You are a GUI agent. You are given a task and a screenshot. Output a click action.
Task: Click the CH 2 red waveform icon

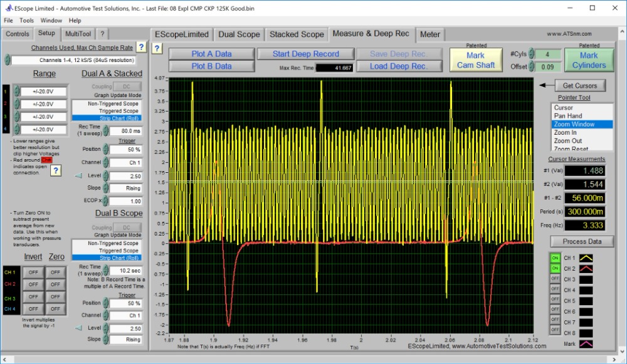point(586,268)
